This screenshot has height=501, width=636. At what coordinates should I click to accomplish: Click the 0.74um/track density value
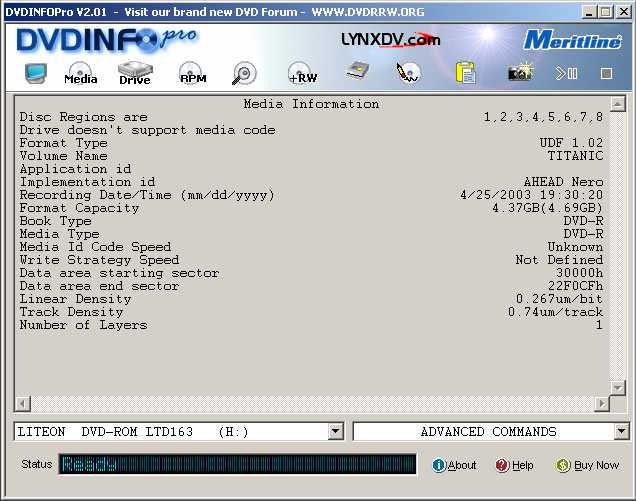555,312
